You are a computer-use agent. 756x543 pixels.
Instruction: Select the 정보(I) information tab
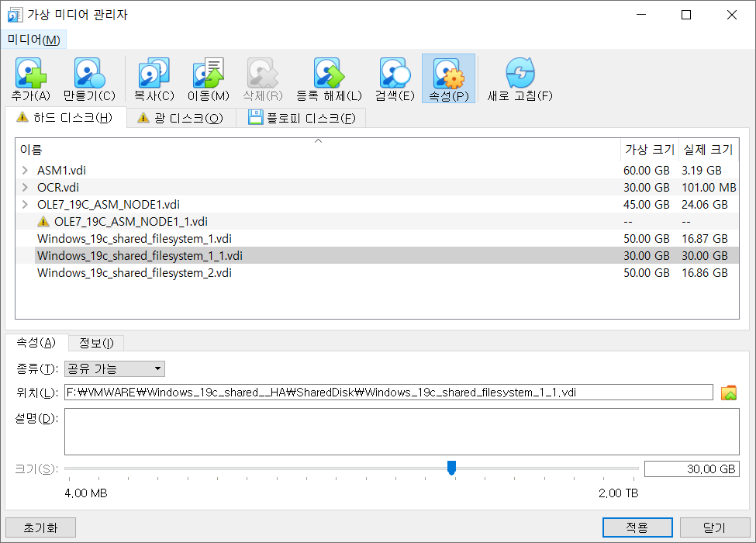(x=96, y=344)
